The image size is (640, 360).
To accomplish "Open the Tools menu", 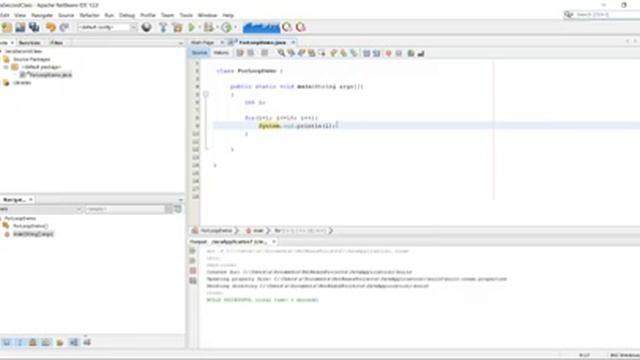I will (186, 15).
